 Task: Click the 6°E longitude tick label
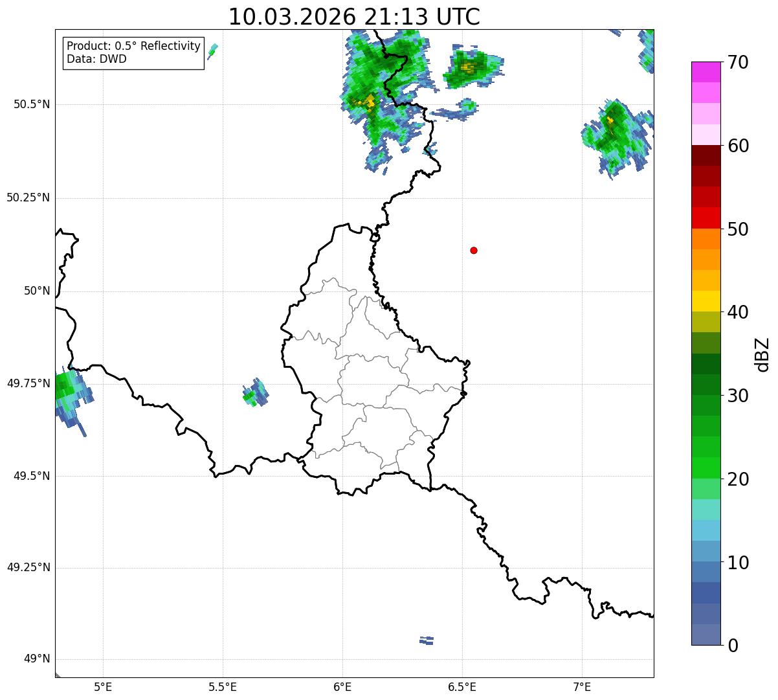342,686
